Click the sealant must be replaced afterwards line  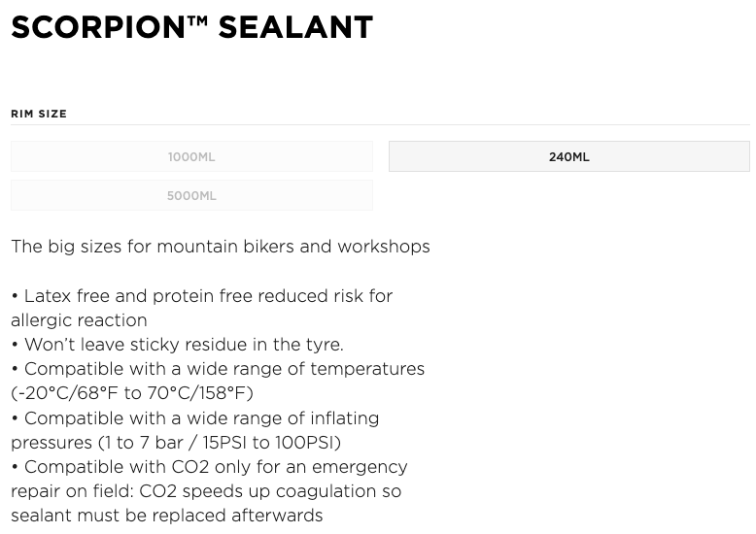pos(167,516)
